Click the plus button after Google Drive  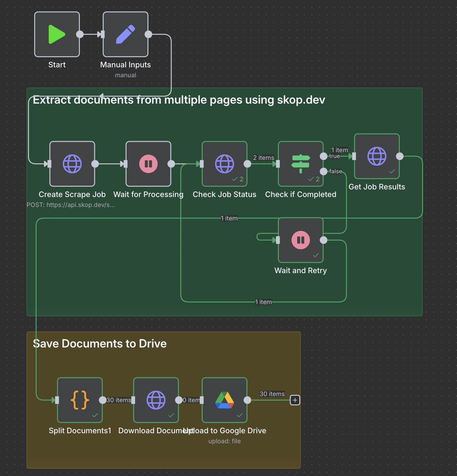tap(295, 400)
